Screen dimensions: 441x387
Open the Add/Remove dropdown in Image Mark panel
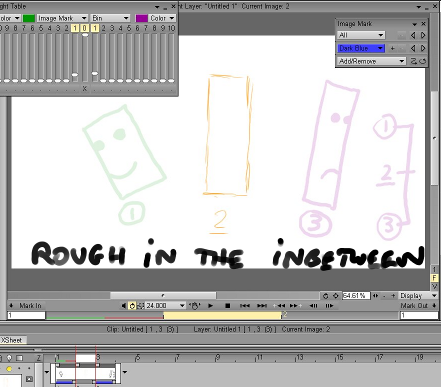point(372,61)
